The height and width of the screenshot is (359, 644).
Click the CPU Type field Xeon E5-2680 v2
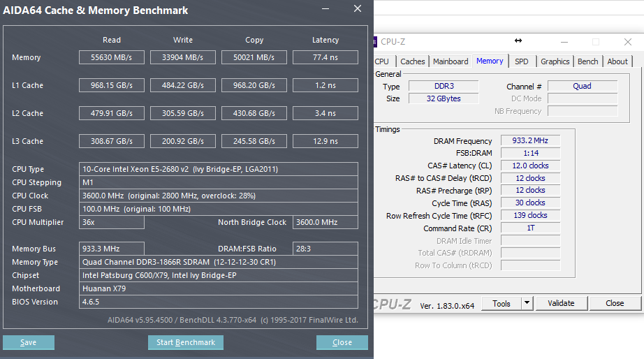click(219, 169)
